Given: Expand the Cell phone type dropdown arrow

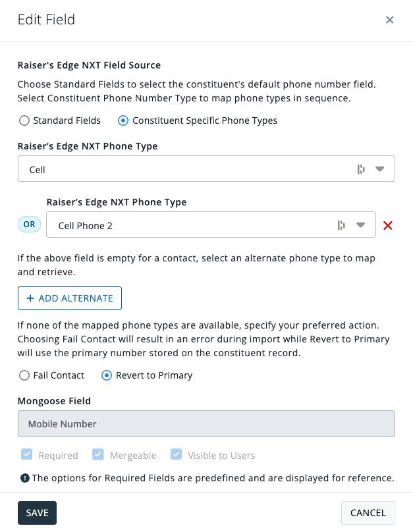Looking at the screenshot, I should pos(380,169).
